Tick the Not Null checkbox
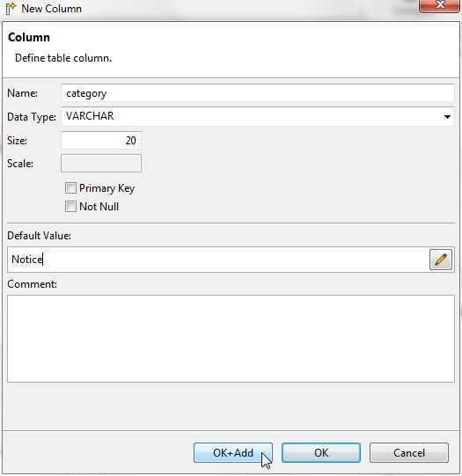Screen dimensions: 462x476 tap(70, 207)
